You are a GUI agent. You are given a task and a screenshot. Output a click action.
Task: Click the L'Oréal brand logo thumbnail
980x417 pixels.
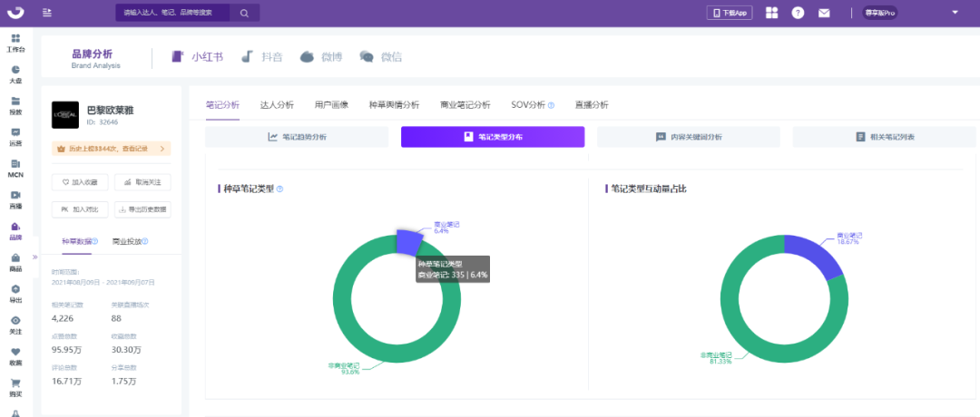coord(65,115)
